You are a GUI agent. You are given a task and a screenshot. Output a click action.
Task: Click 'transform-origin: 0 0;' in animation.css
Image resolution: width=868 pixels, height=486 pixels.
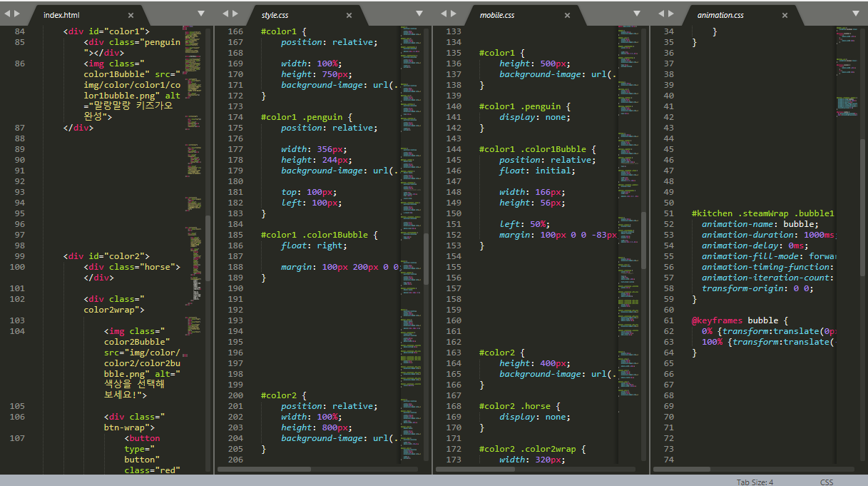pos(757,288)
